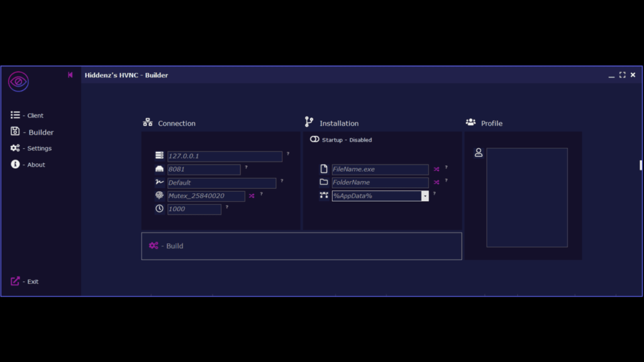Image resolution: width=644 pixels, height=362 pixels.
Task: Randomize the mutex with the shuffle icon
Action: coord(252,196)
